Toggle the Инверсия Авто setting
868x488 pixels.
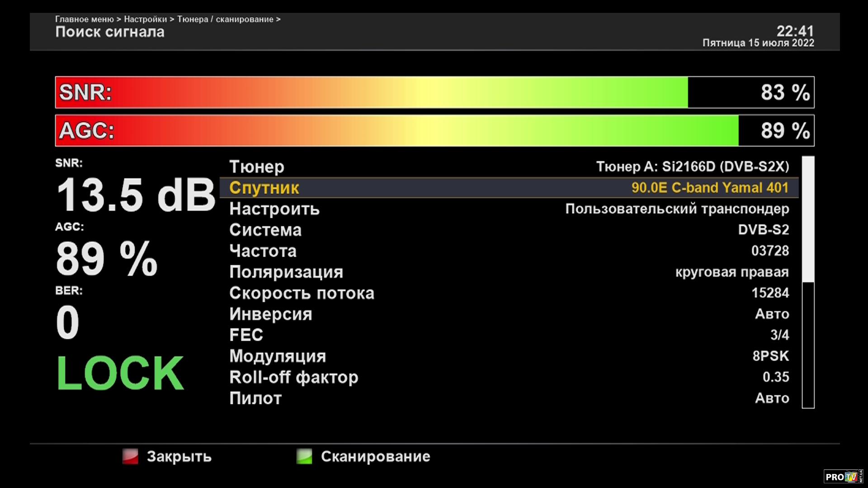click(x=772, y=314)
